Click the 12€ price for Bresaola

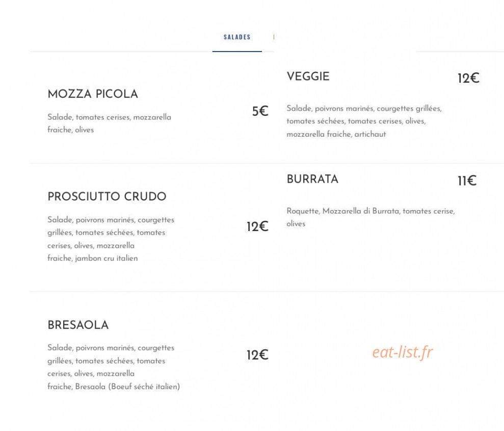257,355
